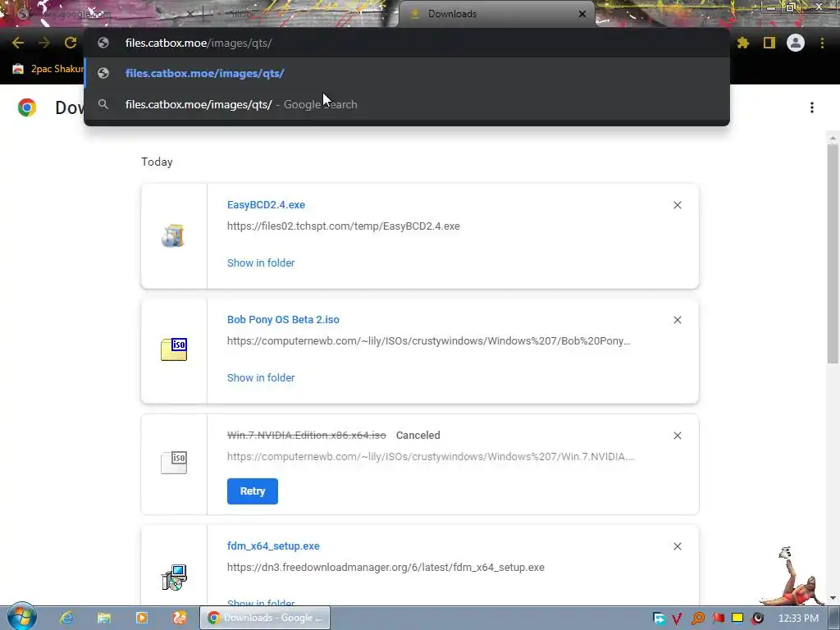
Task: Click the orange magnifier tray icon
Action: click(x=697, y=619)
